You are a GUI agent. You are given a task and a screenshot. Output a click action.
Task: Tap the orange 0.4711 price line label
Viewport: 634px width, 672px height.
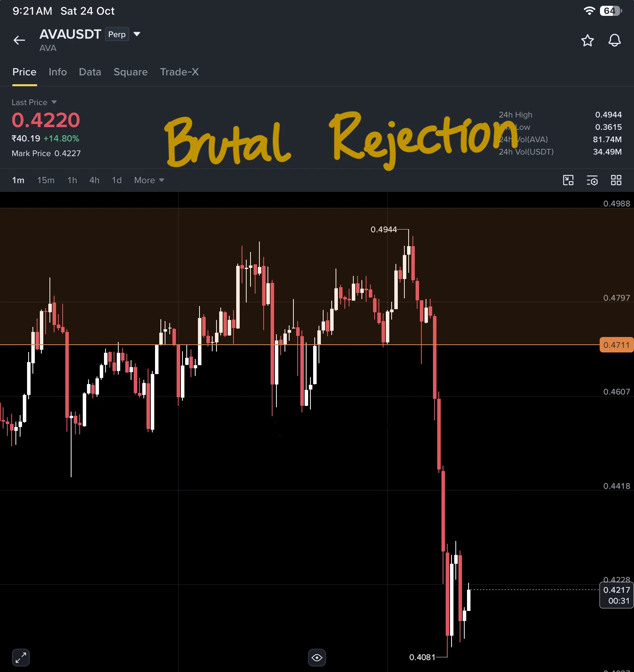[x=616, y=345]
